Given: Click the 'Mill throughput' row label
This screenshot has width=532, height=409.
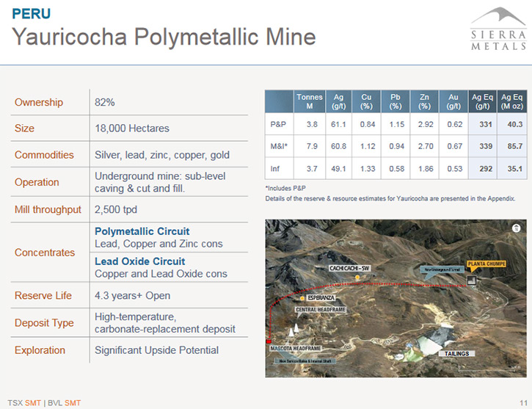Looking at the screenshot, I should (48, 209).
